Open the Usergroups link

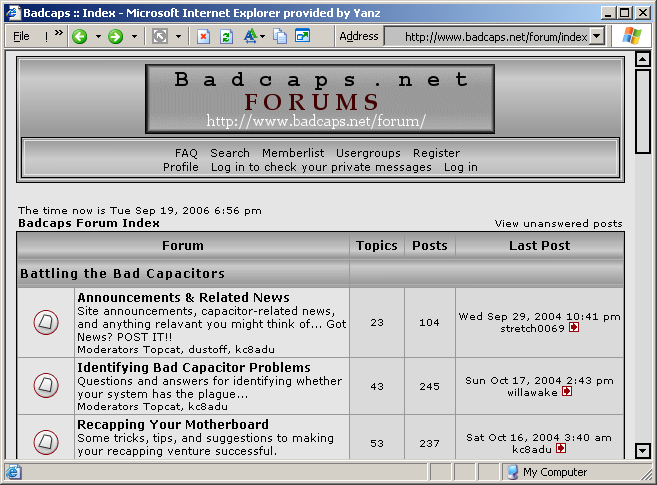point(368,153)
